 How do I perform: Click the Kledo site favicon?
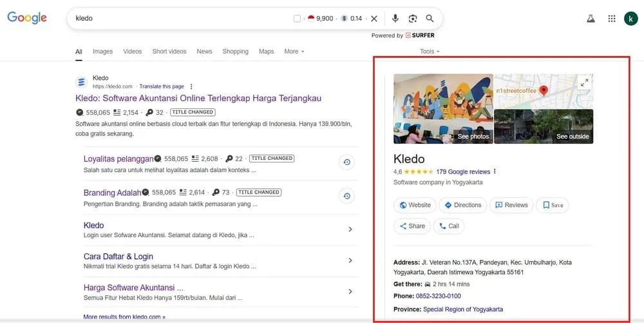pyautogui.click(x=81, y=82)
